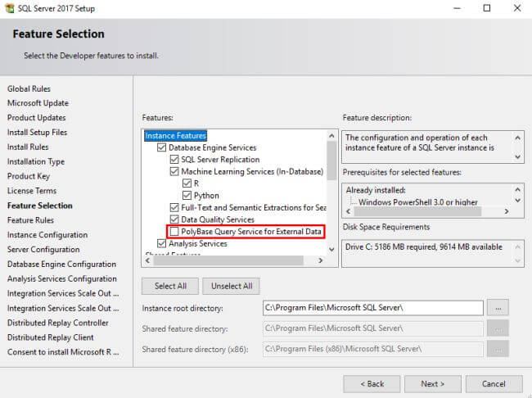Uncheck Database Engine Services checkbox

(x=161, y=147)
